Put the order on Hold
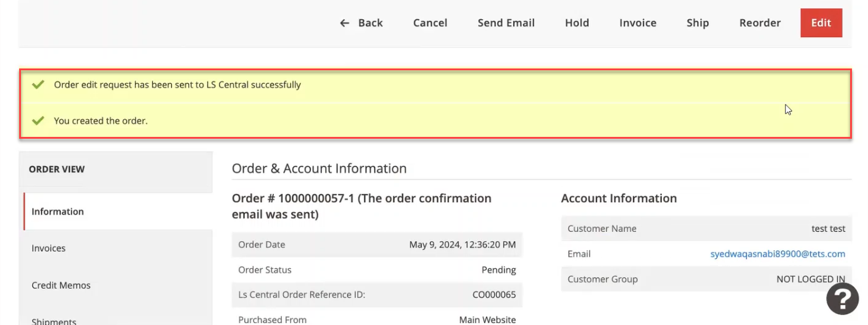868x325 pixels. tap(577, 23)
